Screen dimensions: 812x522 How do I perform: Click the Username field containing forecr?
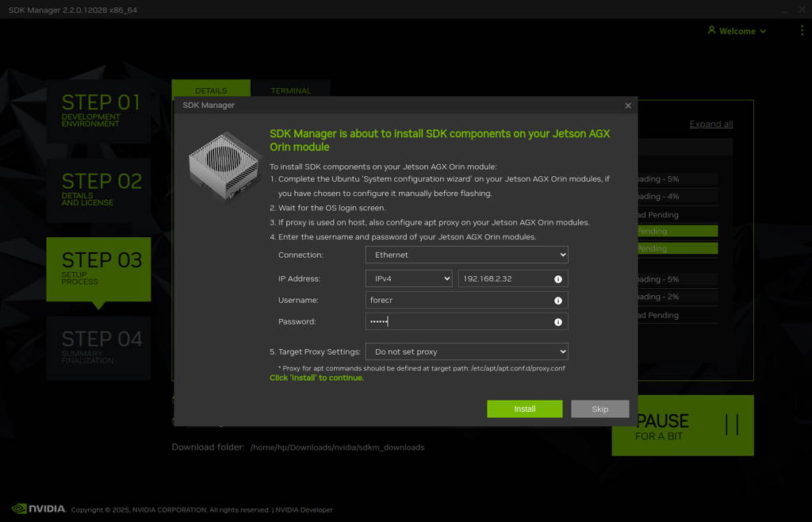tap(466, 300)
